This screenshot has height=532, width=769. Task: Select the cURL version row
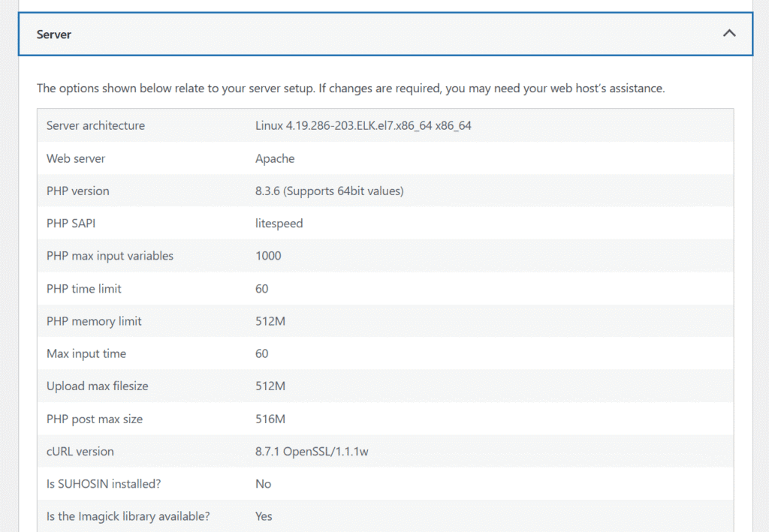tap(300, 451)
